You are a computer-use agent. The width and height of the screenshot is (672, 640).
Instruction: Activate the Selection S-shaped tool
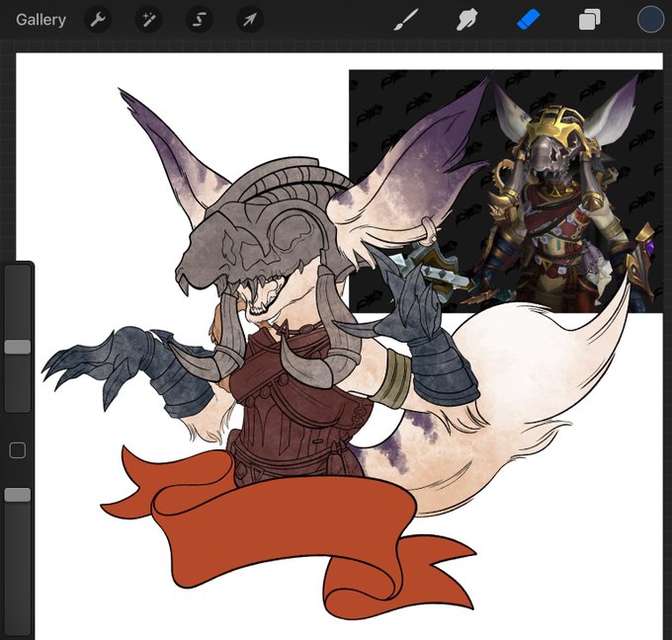coord(200,20)
